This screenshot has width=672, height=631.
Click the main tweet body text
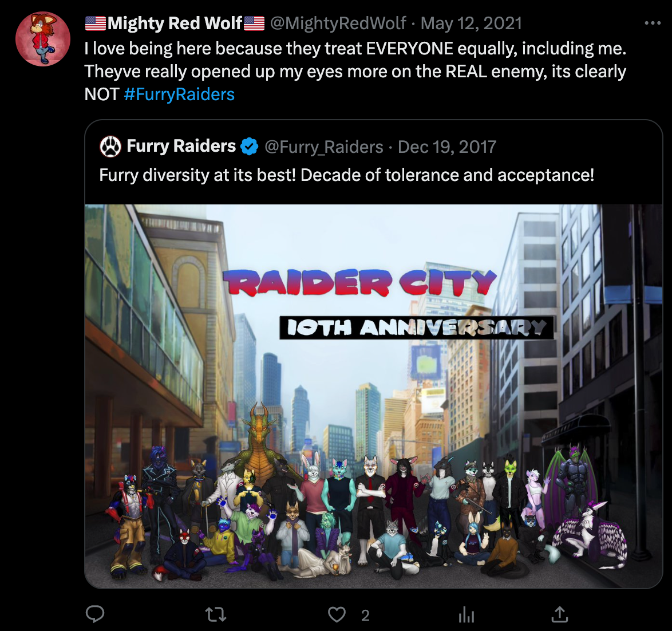click(355, 71)
